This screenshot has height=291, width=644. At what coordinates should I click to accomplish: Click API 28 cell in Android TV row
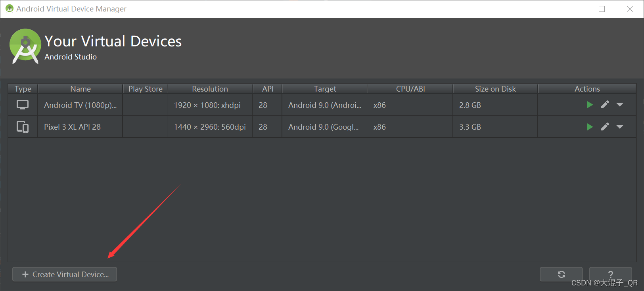point(267,105)
